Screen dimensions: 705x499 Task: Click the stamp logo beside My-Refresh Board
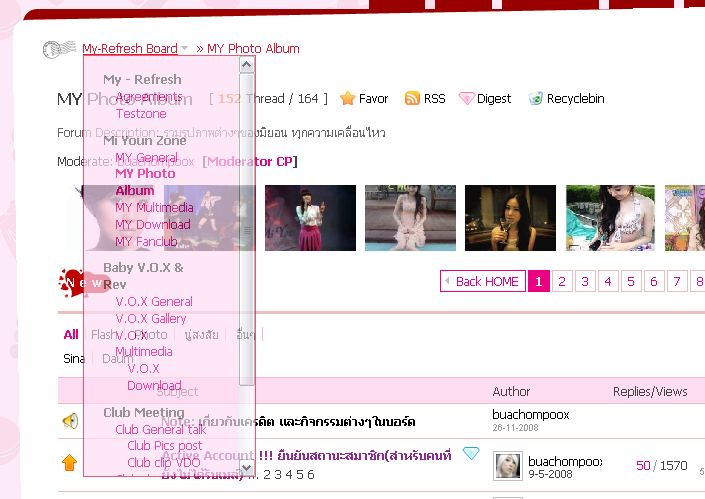pos(59,49)
